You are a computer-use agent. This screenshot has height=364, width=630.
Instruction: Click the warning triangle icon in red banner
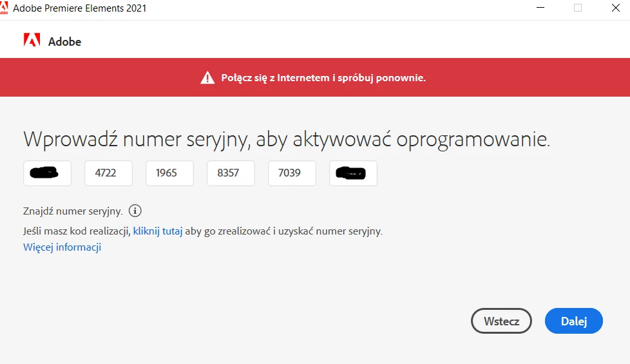pyautogui.click(x=207, y=77)
